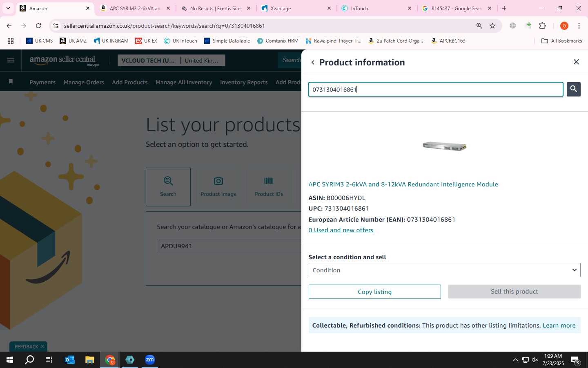Show hidden system tray icons

coord(515,360)
